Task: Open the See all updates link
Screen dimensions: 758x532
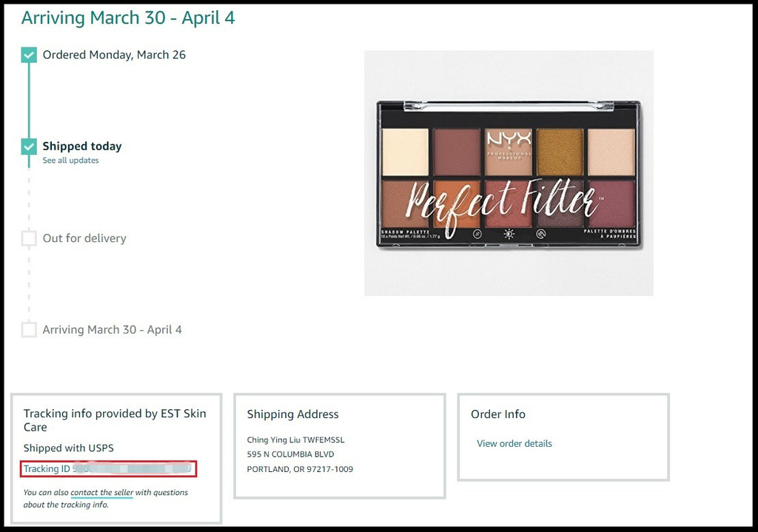Action: pyautogui.click(x=70, y=161)
